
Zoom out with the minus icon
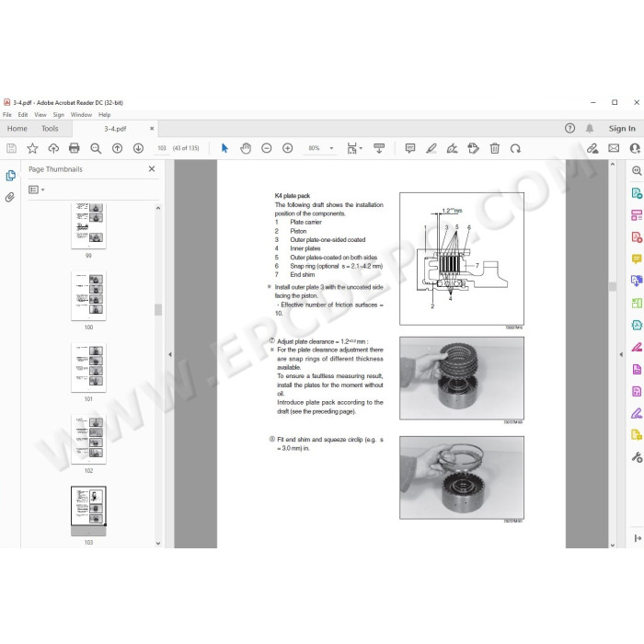tap(267, 148)
